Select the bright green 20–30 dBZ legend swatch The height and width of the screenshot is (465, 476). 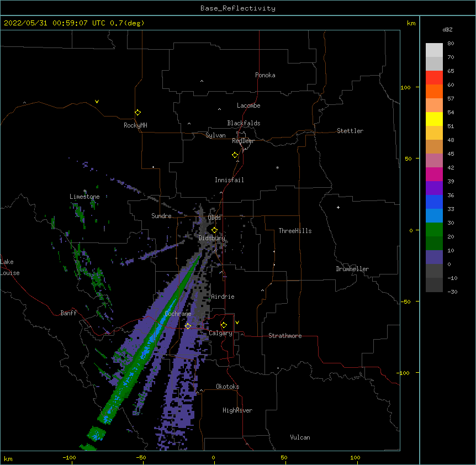(434, 230)
